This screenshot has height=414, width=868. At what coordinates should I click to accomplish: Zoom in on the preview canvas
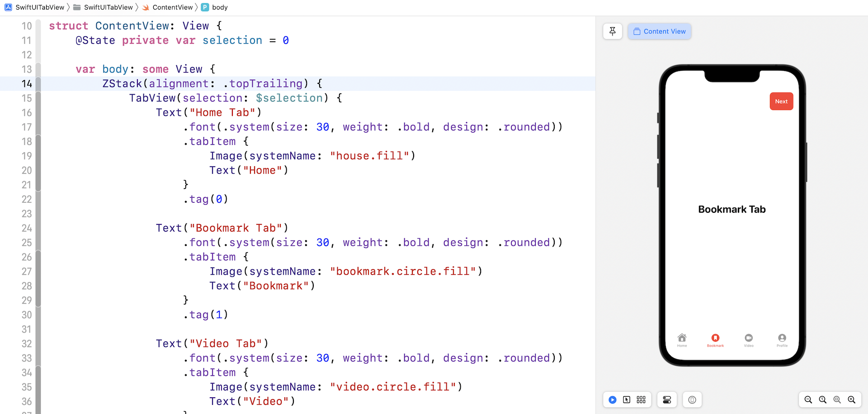[x=852, y=400]
